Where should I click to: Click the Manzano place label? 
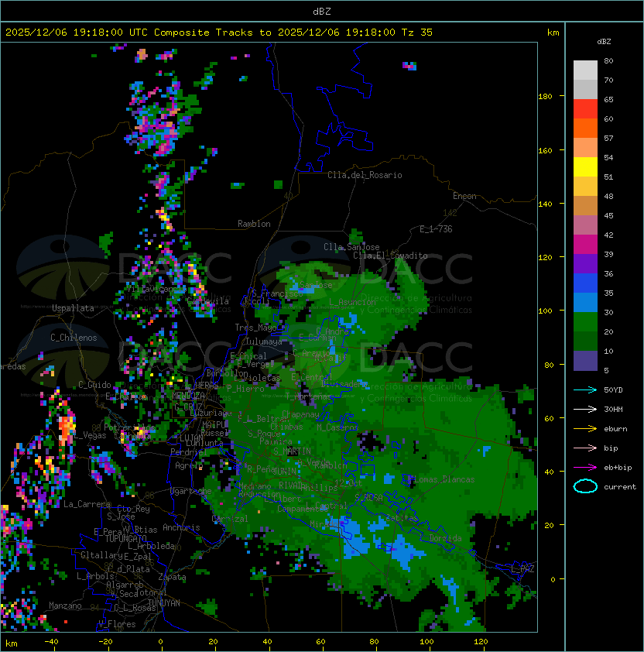click(65, 606)
